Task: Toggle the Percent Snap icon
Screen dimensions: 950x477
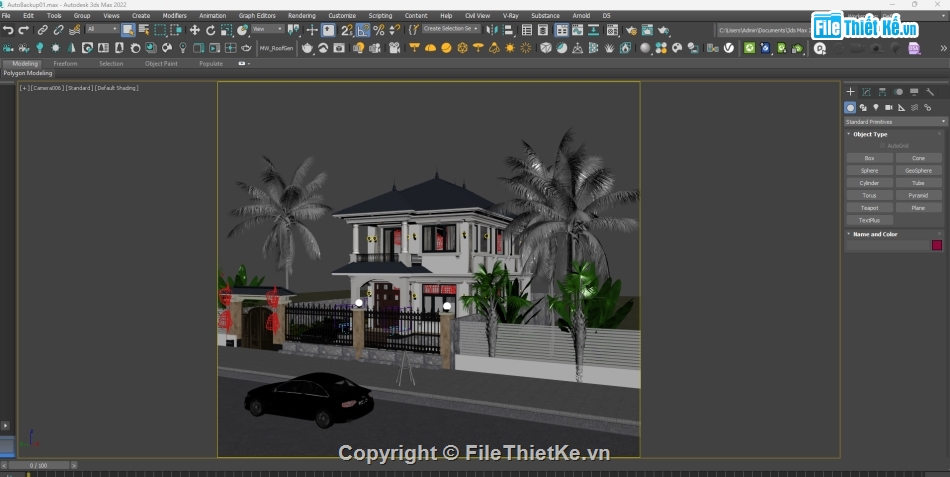Action: [379, 30]
